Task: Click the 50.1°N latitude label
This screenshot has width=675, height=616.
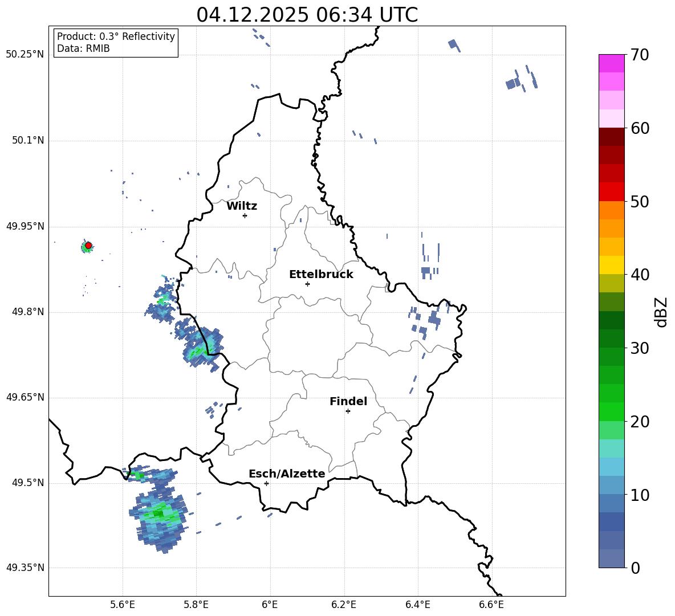Action: pyautogui.click(x=28, y=141)
